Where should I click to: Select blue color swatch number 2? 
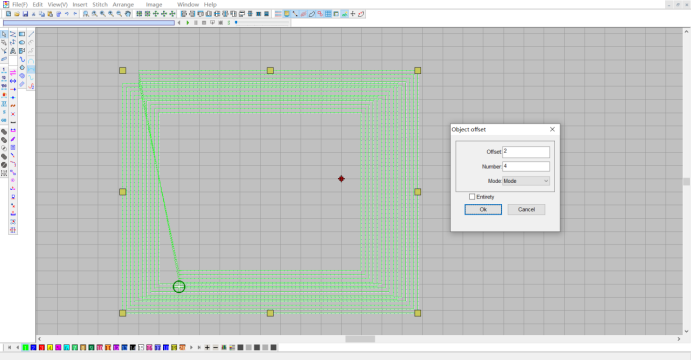tap(34, 348)
